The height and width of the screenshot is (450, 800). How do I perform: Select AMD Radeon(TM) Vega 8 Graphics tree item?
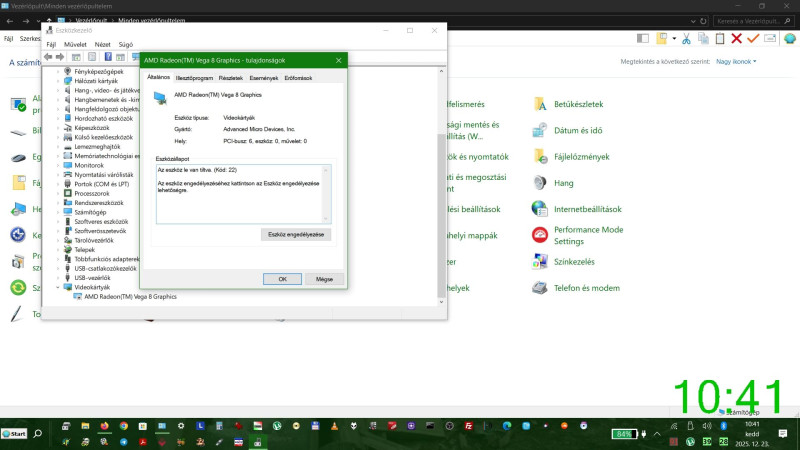(x=130, y=296)
